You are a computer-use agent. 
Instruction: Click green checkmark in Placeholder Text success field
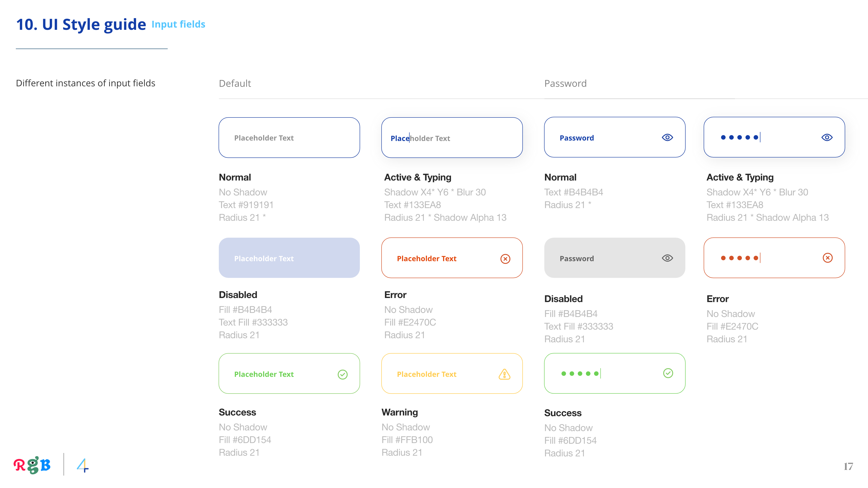coord(342,374)
